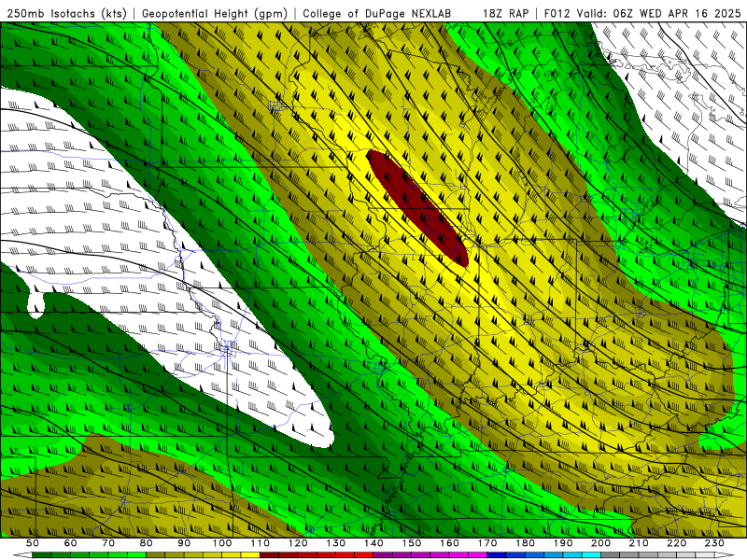Click the 50 label on the color bar

33,543
